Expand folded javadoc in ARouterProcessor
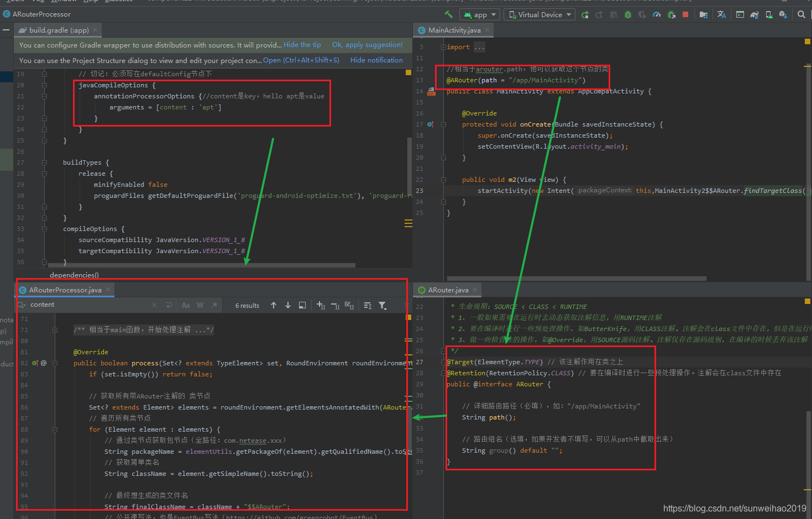Image resolution: width=812 pixels, height=519 pixels. point(55,330)
